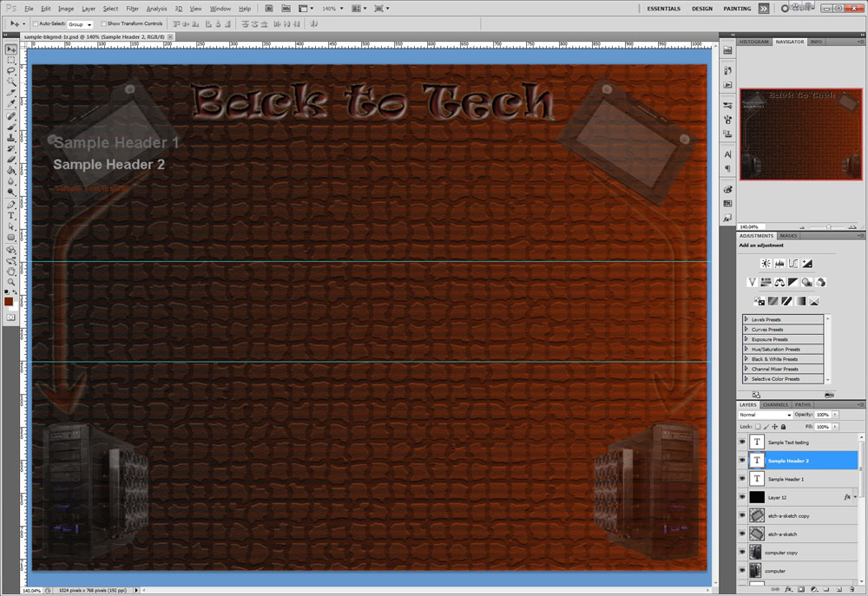Expand the Hue/Saturation Presets list

click(746, 349)
